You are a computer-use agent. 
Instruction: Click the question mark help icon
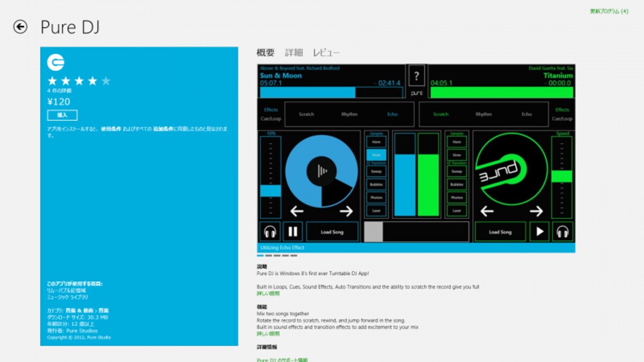[x=416, y=76]
